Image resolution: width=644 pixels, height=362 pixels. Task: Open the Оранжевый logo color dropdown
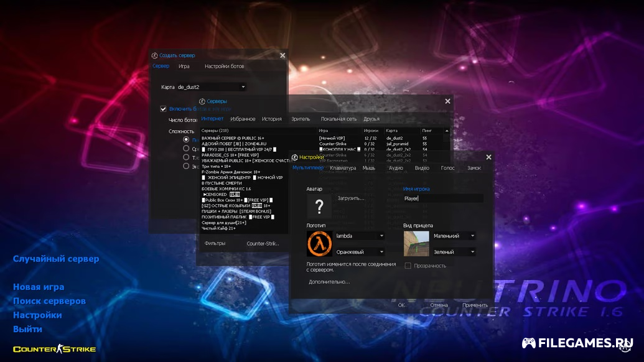[360, 251]
